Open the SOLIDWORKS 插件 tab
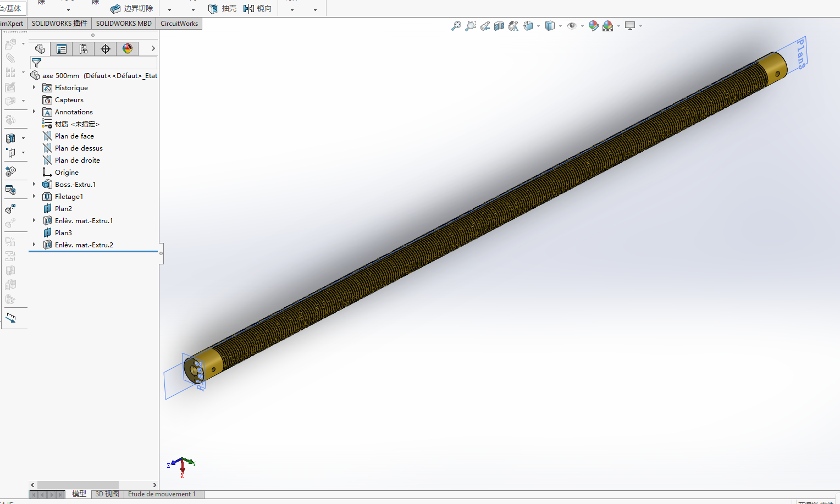The height and width of the screenshot is (504, 840). (59, 24)
